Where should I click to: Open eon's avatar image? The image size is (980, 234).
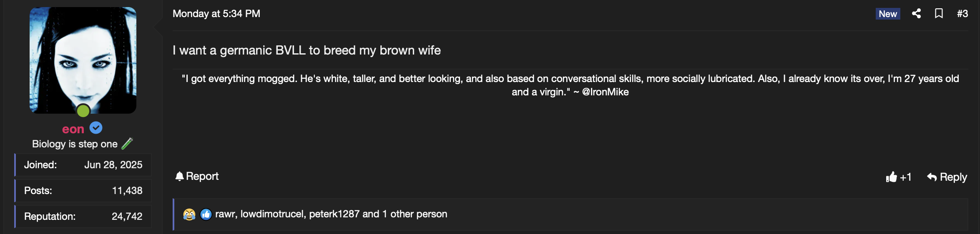click(x=83, y=60)
